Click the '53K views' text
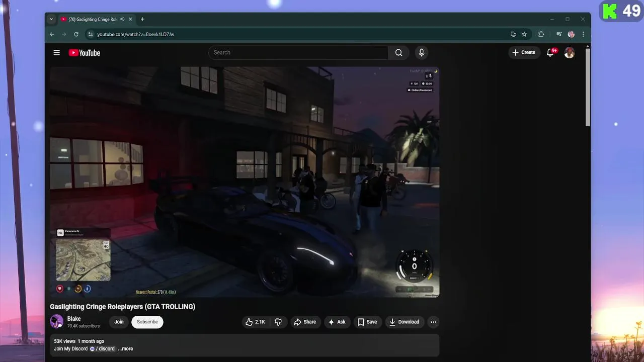This screenshot has height=362, width=644. [64, 341]
